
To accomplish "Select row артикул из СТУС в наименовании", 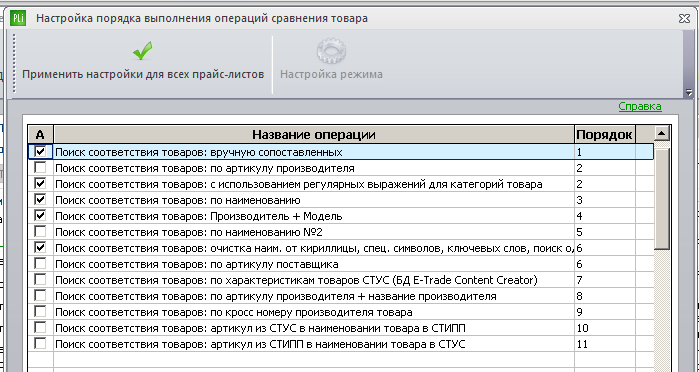I will click(260, 328).
